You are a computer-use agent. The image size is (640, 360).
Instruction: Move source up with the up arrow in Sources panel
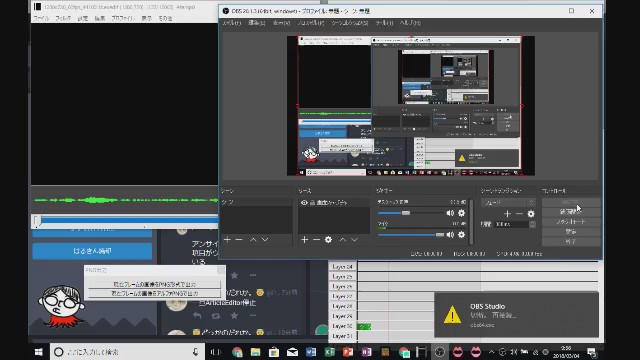pyautogui.click(x=342, y=240)
